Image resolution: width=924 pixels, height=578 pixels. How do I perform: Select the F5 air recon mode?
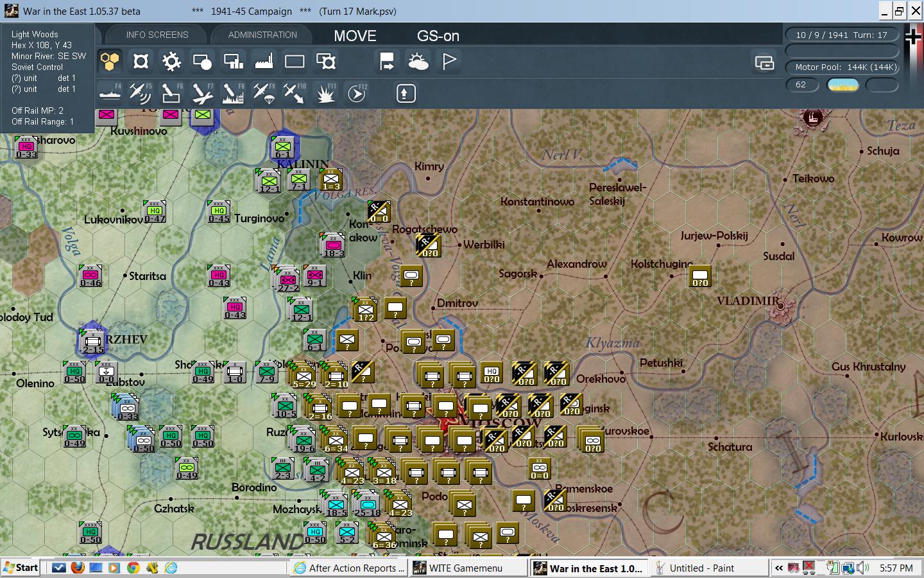(141, 94)
